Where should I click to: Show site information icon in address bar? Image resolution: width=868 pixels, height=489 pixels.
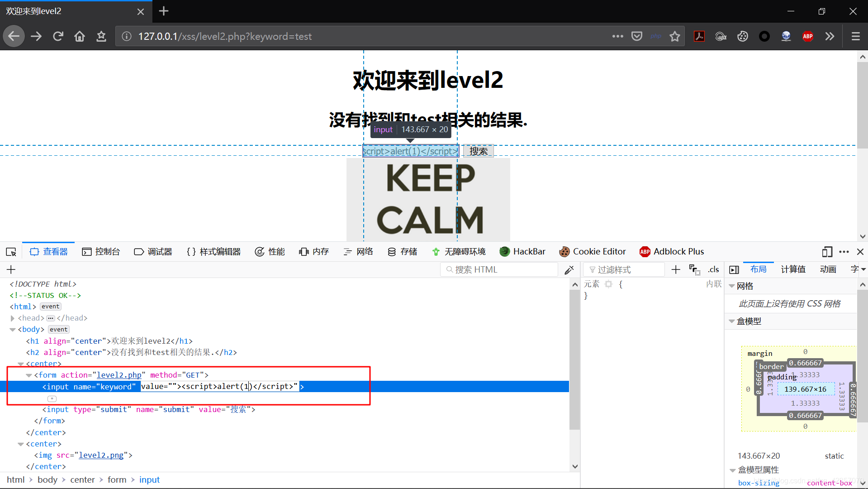(x=127, y=36)
